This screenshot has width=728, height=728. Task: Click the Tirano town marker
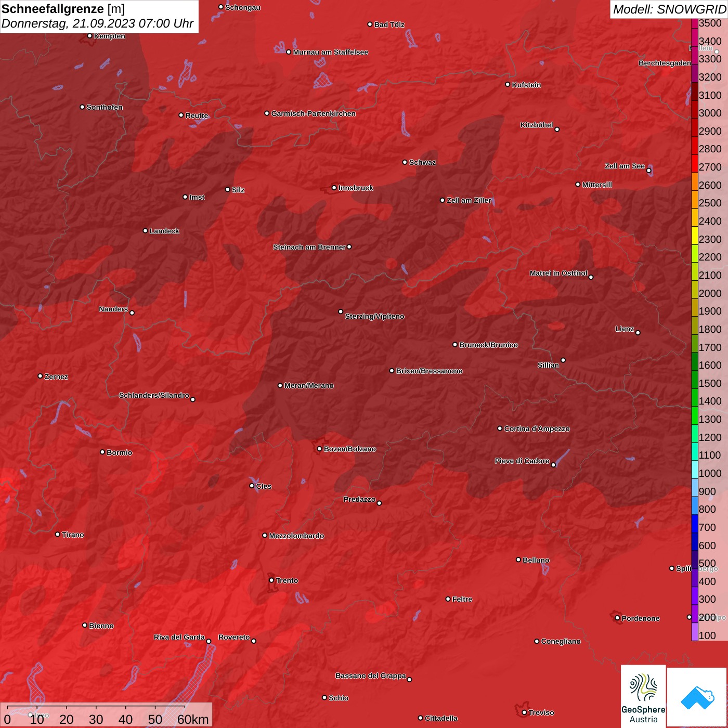[x=58, y=534]
